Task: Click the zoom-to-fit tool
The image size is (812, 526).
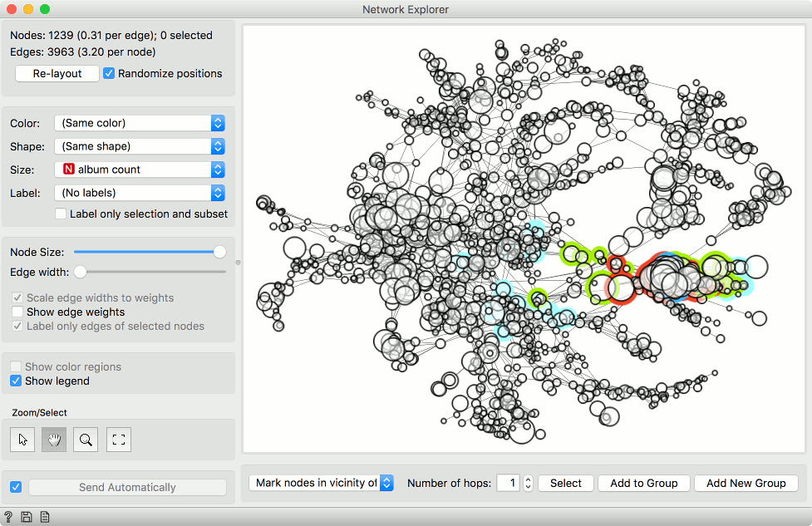Action: click(x=118, y=440)
